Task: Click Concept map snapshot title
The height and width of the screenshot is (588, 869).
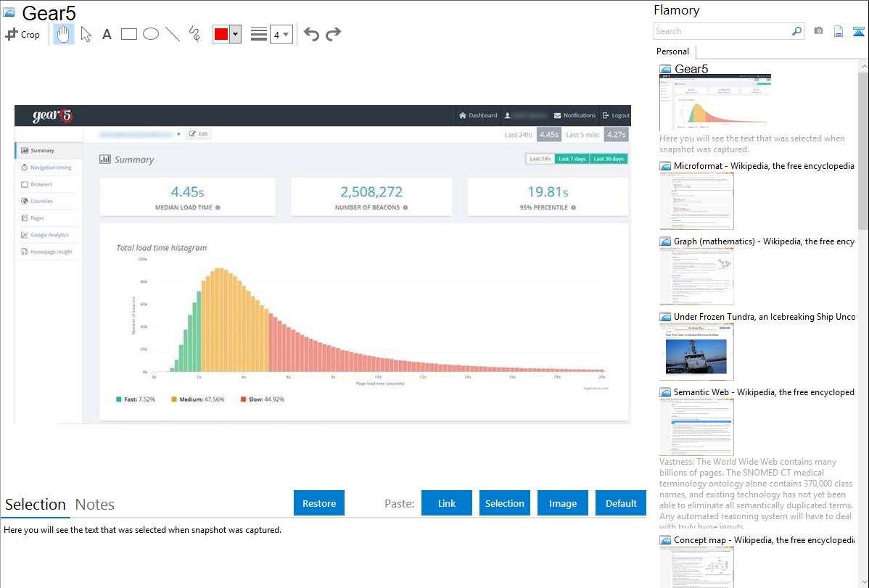Action: [765, 539]
